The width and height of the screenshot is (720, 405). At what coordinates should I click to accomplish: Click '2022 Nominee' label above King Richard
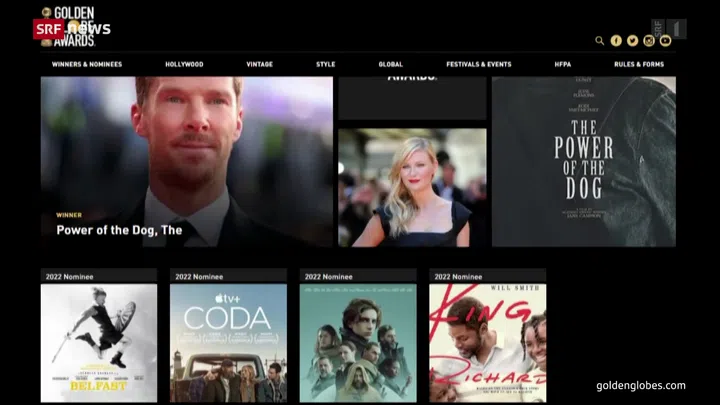(x=458, y=277)
